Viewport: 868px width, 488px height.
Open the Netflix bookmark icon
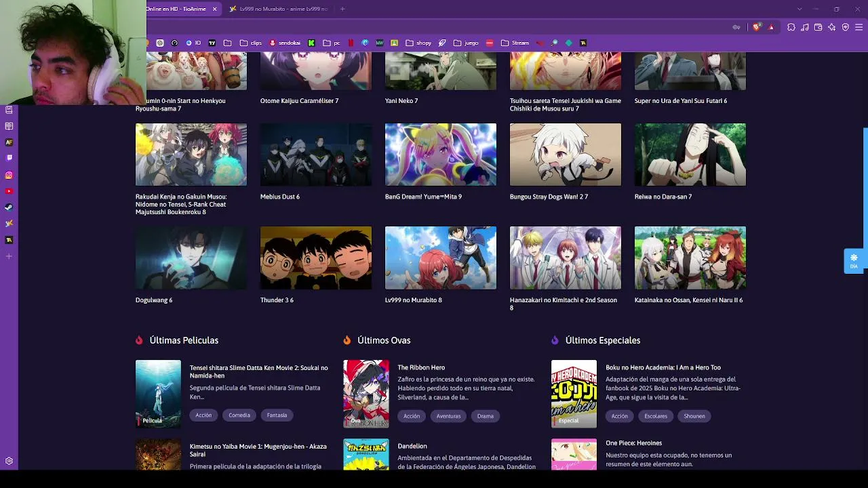[351, 43]
